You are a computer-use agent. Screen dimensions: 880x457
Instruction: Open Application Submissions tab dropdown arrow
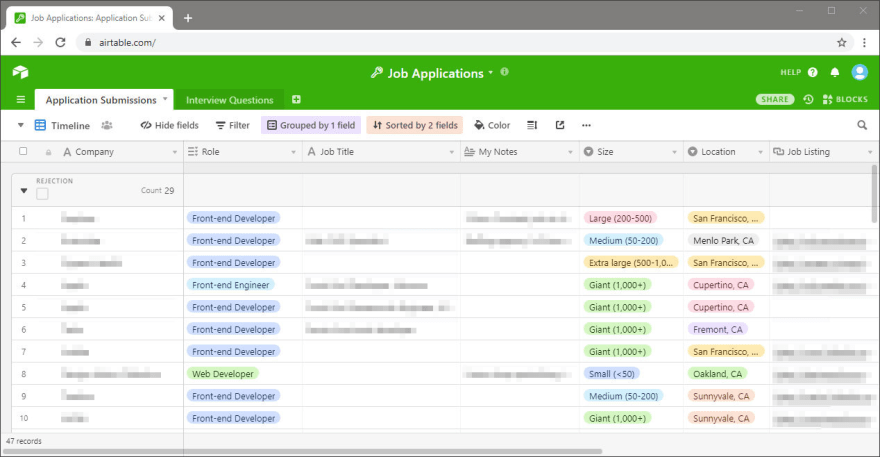pyautogui.click(x=165, y=99)
